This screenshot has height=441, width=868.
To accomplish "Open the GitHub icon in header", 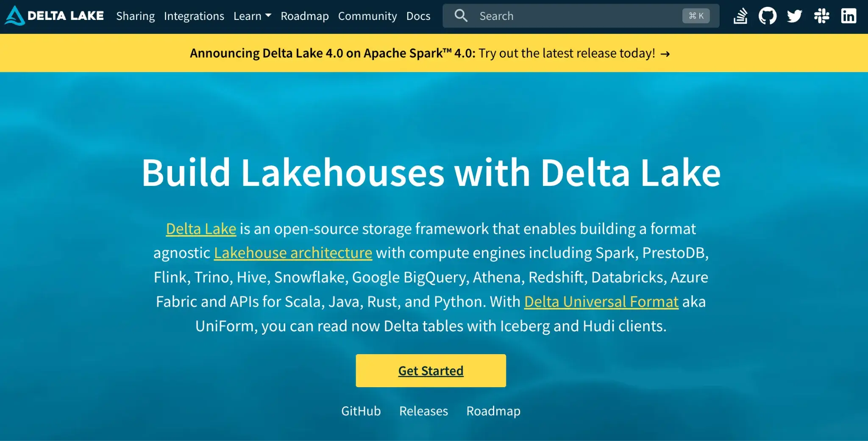I will pyautogui.click(x=767, y=16).
